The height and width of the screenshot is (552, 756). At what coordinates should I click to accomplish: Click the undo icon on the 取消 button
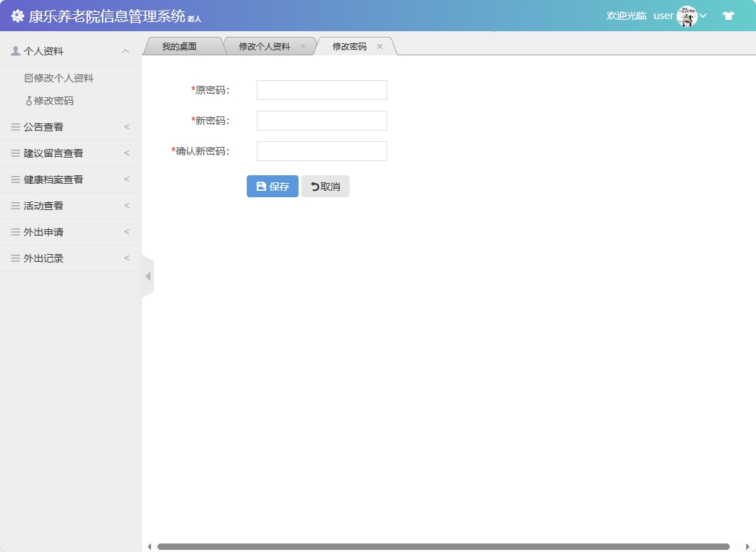click(313, 186)
